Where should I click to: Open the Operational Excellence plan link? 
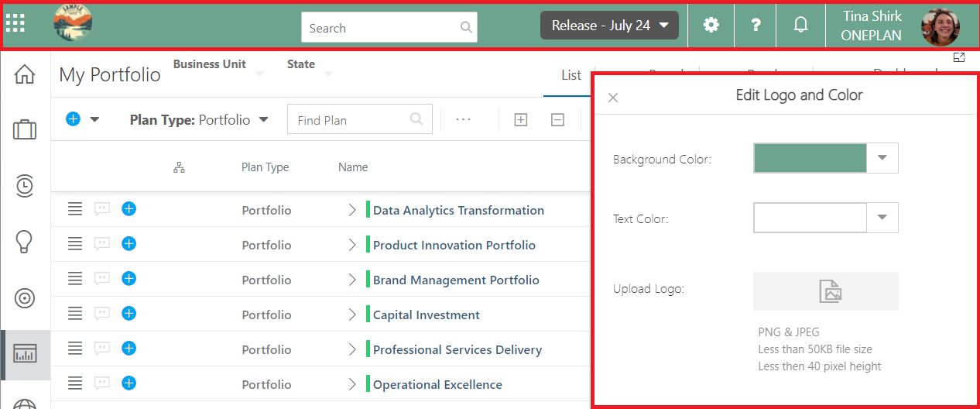click(437, 384)
